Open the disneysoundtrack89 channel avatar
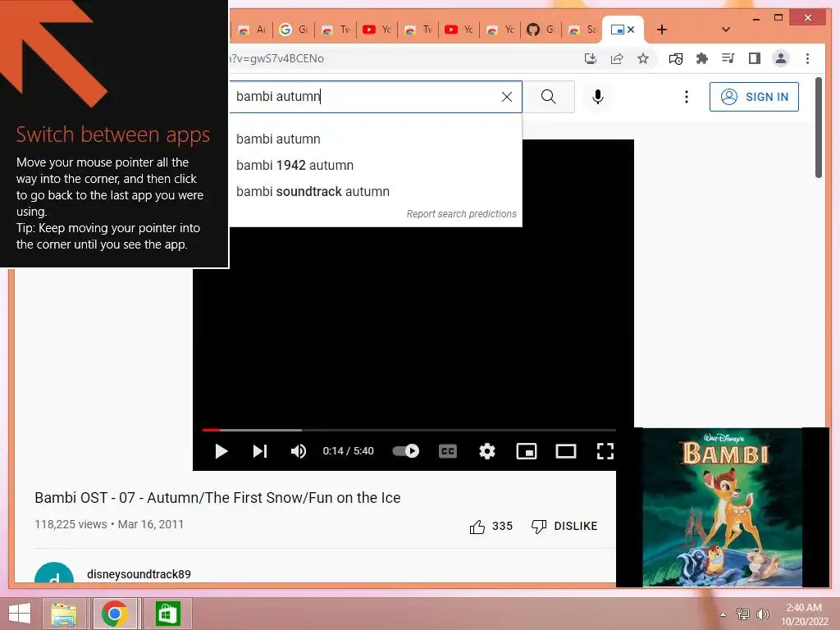The height and width of the screenshot is (630, 840). coord(54,572)
